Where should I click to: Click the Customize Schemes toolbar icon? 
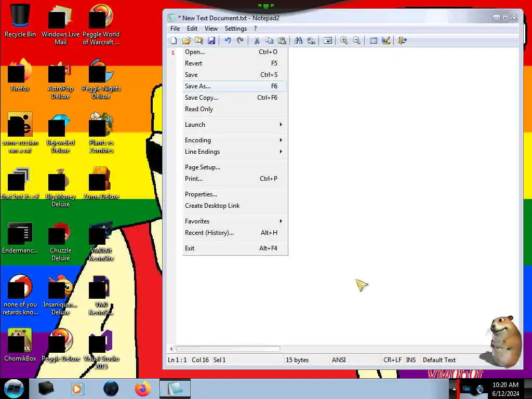coord(386,41)
